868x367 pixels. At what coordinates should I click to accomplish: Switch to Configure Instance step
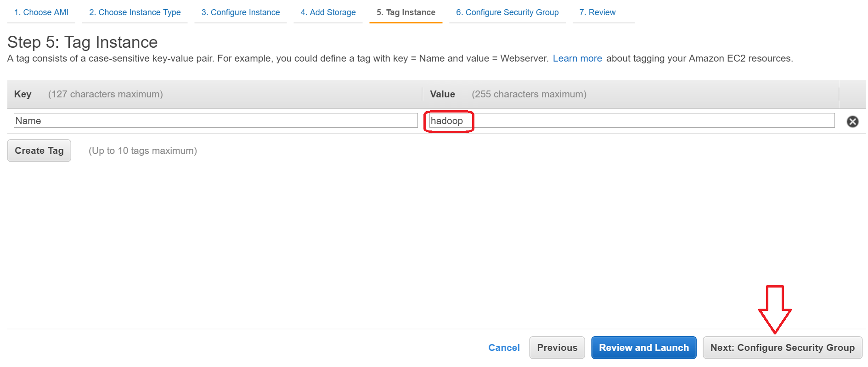click(240, 12)
